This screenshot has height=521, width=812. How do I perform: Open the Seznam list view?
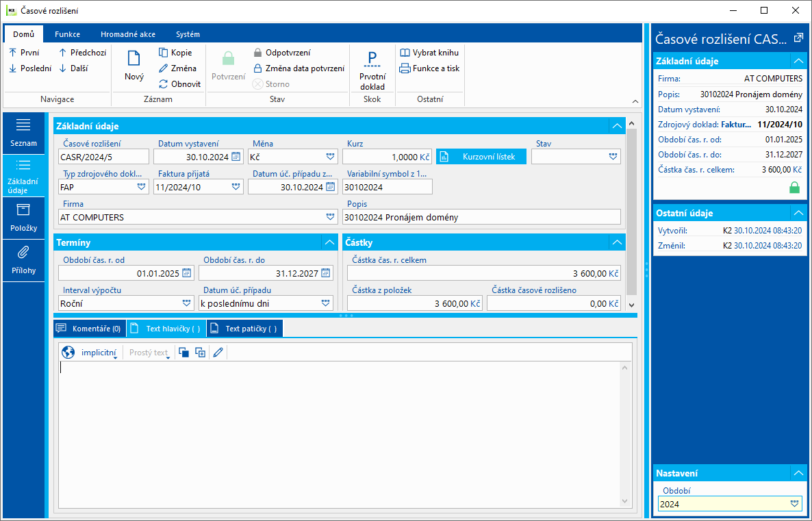23,133
